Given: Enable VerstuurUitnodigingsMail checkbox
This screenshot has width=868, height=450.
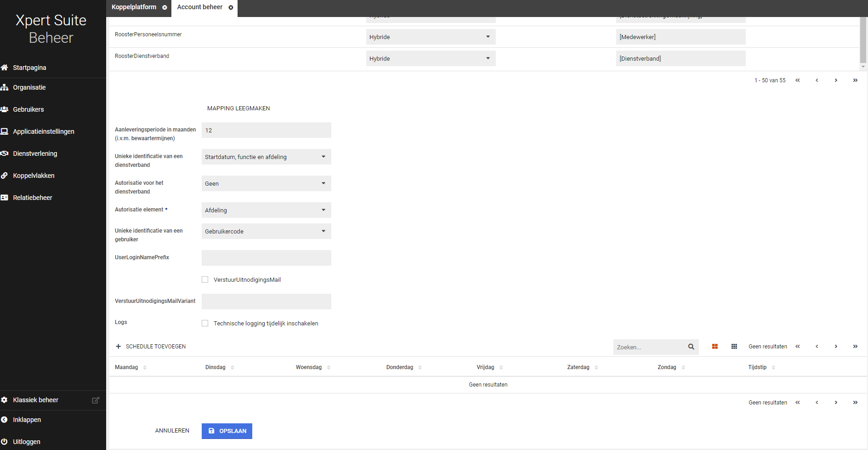Looking at the screenshot, I should pos(205,279).
